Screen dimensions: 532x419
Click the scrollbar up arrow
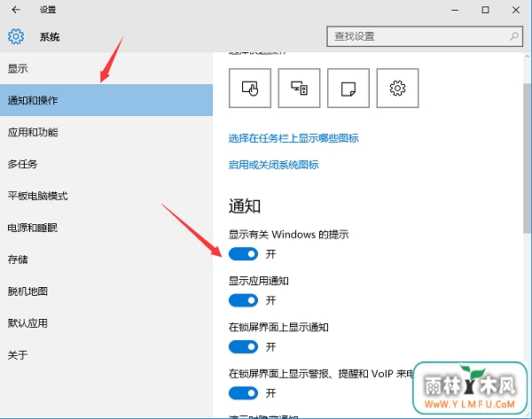coord(528,57)
